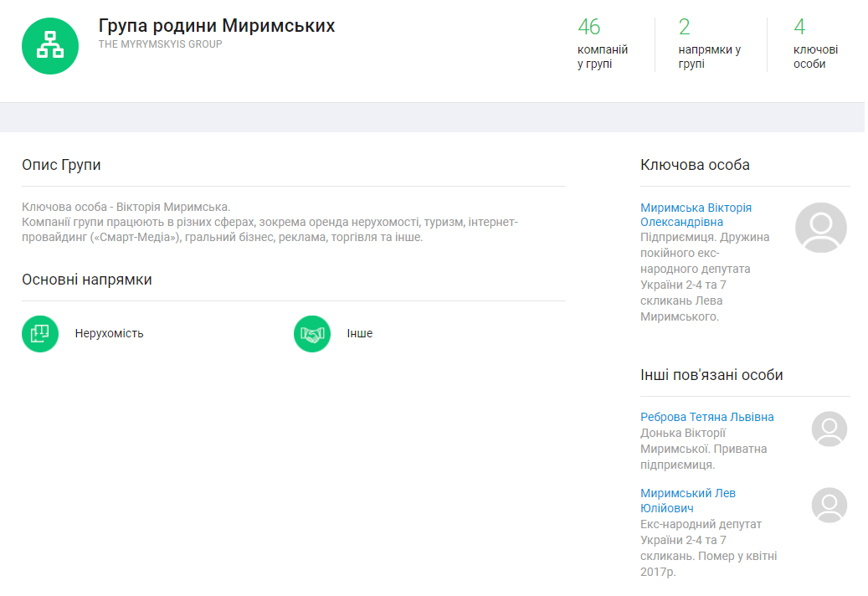Click avatar beside Миримський Лев Юлійович

829,505
